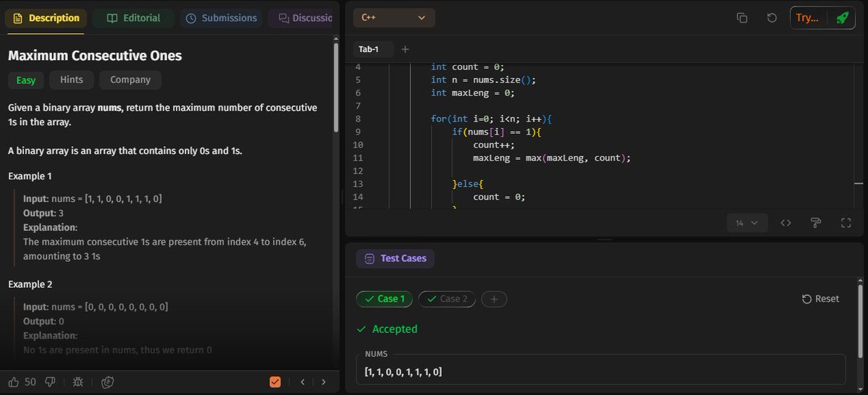Enter fullscreen editor mode
Screen dimensions: 868x395
tap(846, 224)
